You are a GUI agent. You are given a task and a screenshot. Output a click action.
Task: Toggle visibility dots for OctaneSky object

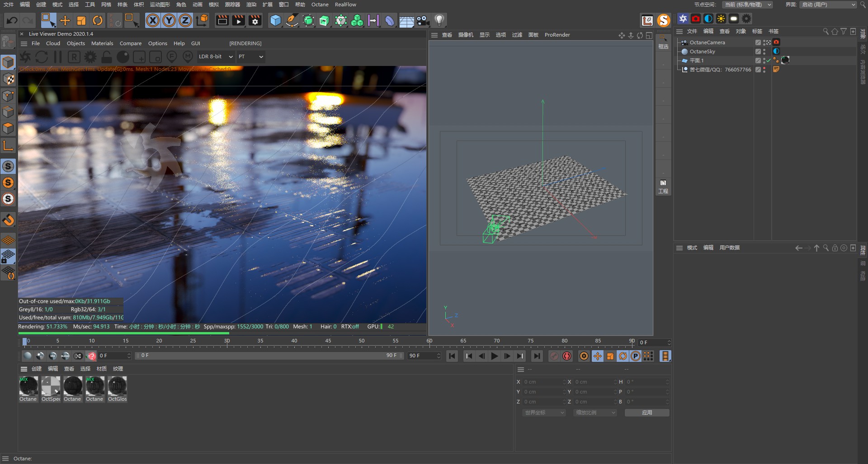(764, 52)
